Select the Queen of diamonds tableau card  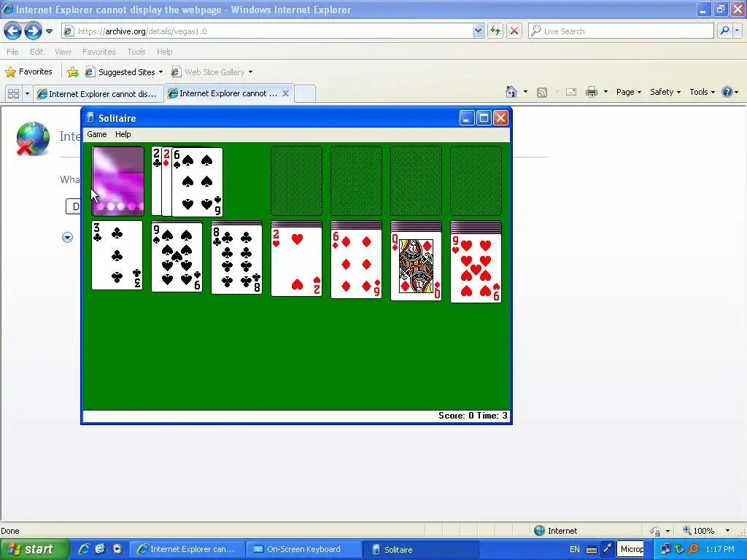416,266
